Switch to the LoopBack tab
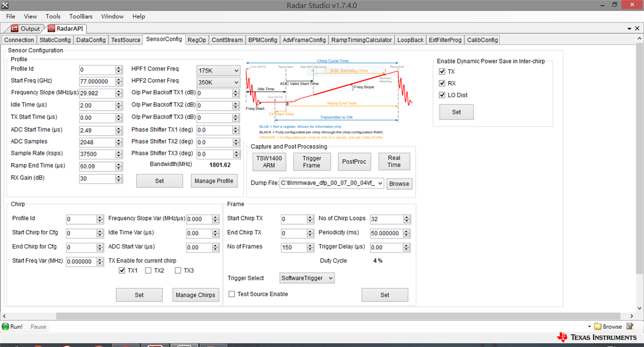 coord(410,40)
